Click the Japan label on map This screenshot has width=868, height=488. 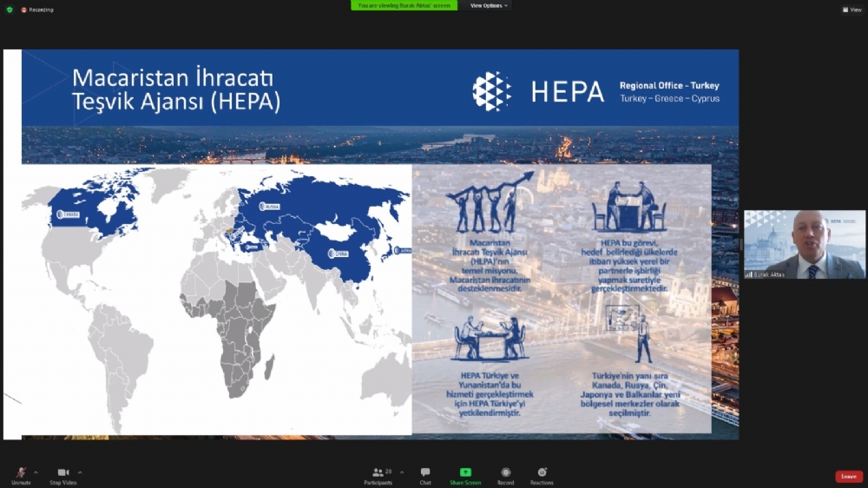coord(403,250)
